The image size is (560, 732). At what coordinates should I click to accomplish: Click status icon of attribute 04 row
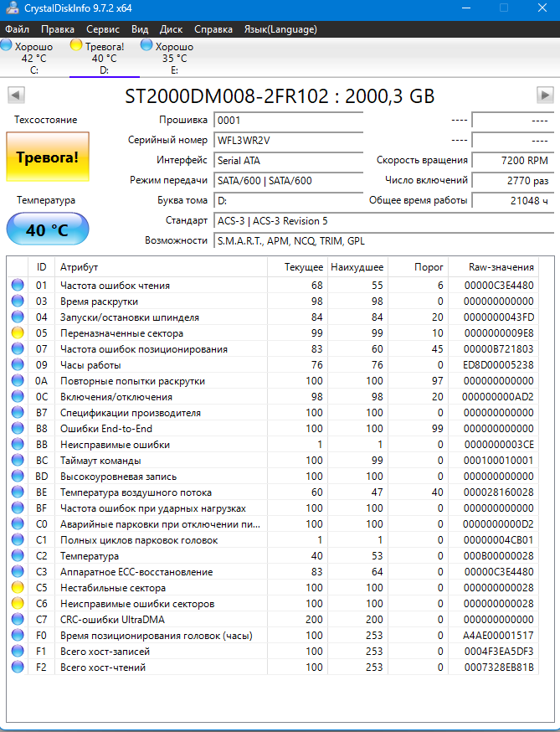[x=18, y=317]
